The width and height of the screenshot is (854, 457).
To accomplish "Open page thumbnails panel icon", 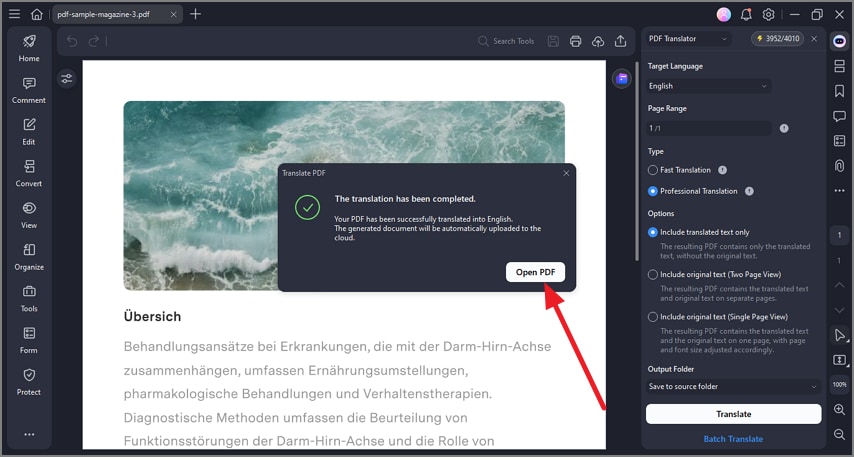I will (x=839, y=66).
